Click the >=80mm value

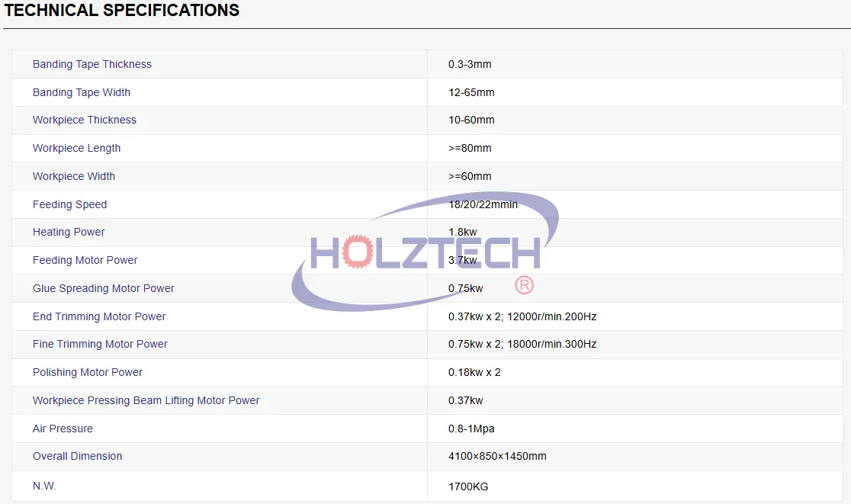[470, 148]
